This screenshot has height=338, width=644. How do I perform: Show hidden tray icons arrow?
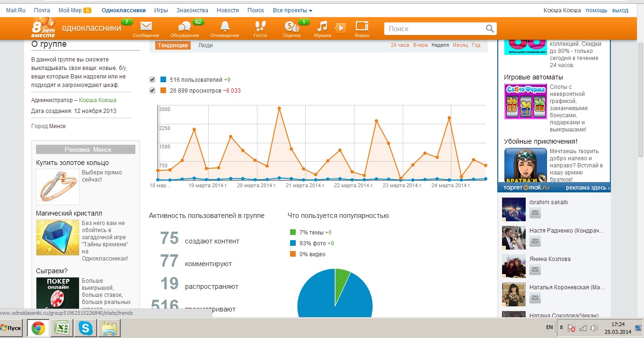click(x=561, y=328)
